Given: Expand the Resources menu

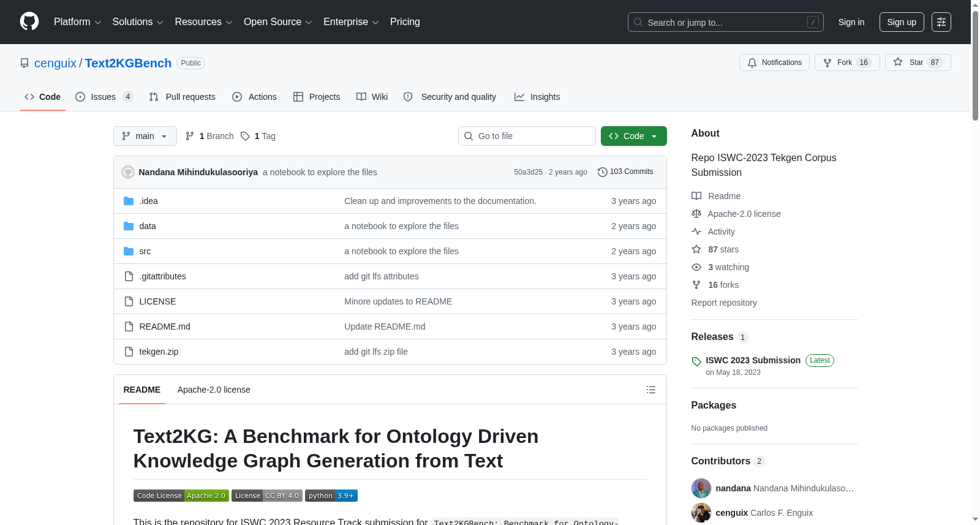Looking at the screenshot, I should [203, 22].
